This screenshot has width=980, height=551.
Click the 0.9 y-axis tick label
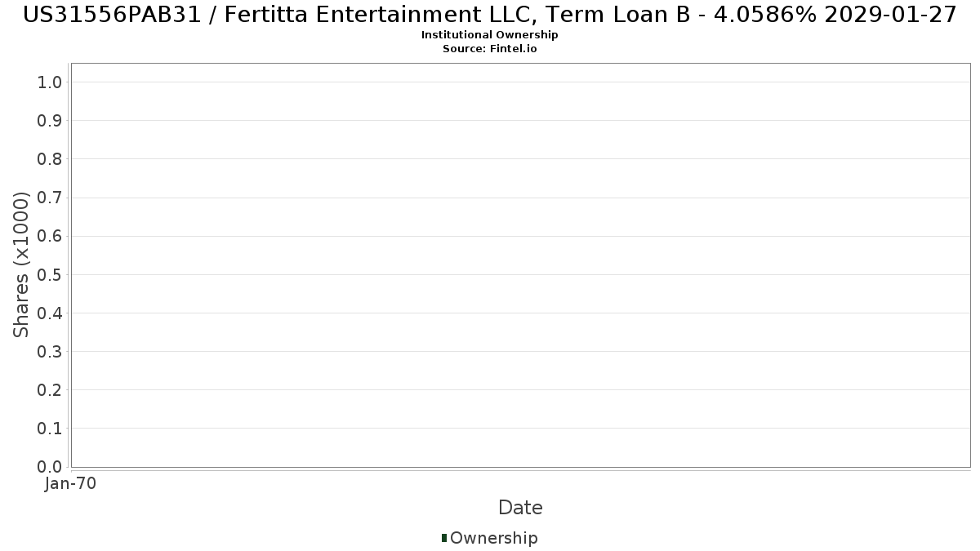(x=50, y=120)
